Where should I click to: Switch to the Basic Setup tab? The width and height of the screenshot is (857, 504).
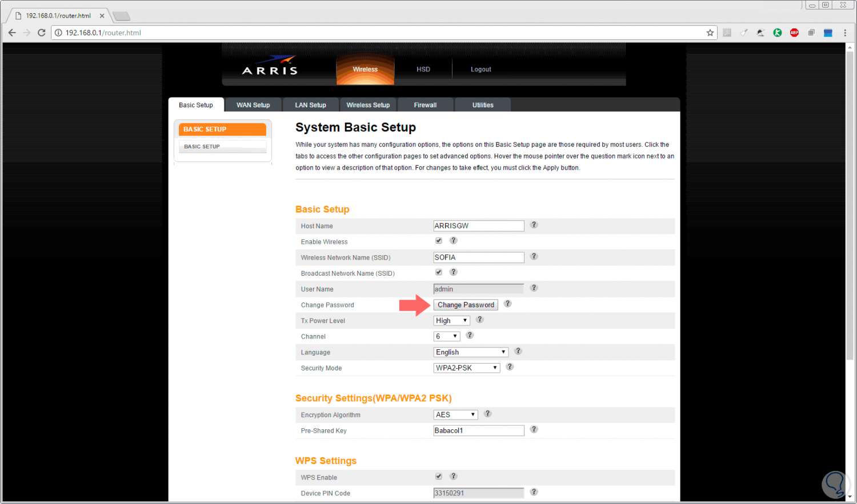click(196, 105)
